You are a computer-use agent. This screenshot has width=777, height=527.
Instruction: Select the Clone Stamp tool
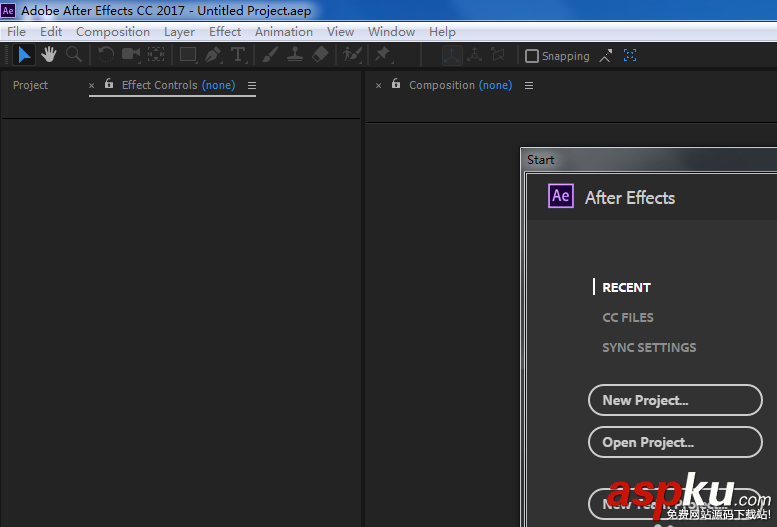point(295,55)
